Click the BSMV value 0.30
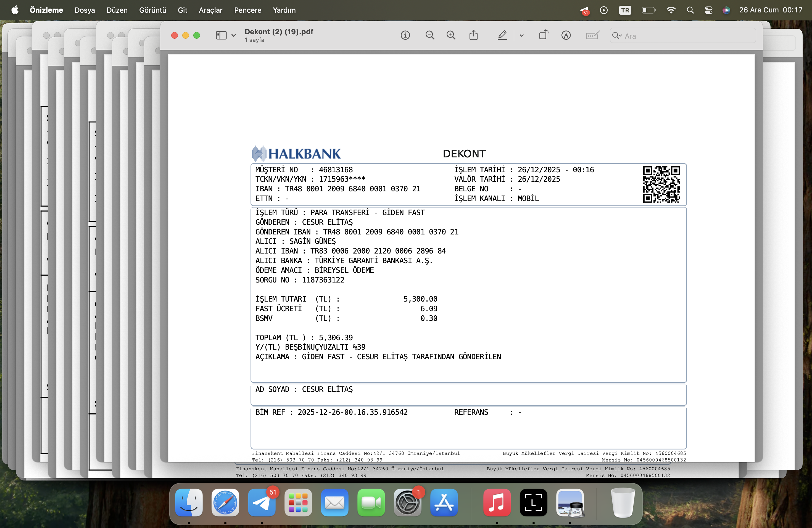Image resolution: width=812 pixels, height=528 pixels. (x=429, y=318)
